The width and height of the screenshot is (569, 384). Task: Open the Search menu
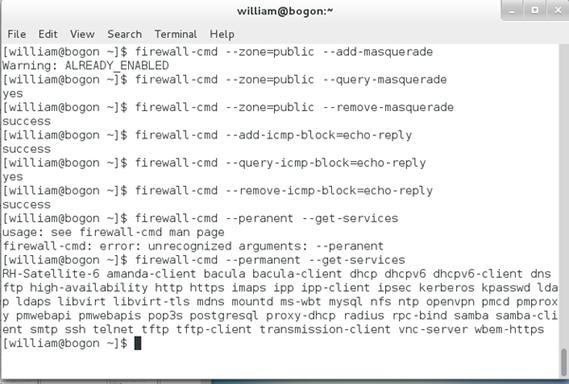124,34
